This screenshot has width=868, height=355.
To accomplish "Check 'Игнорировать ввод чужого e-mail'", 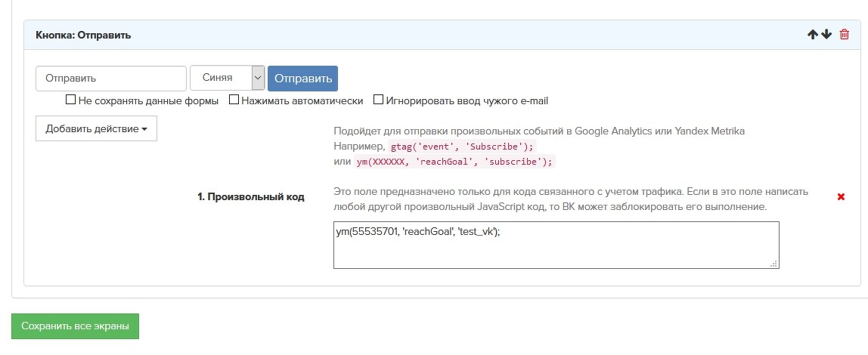I will click(x=378, y=100).
